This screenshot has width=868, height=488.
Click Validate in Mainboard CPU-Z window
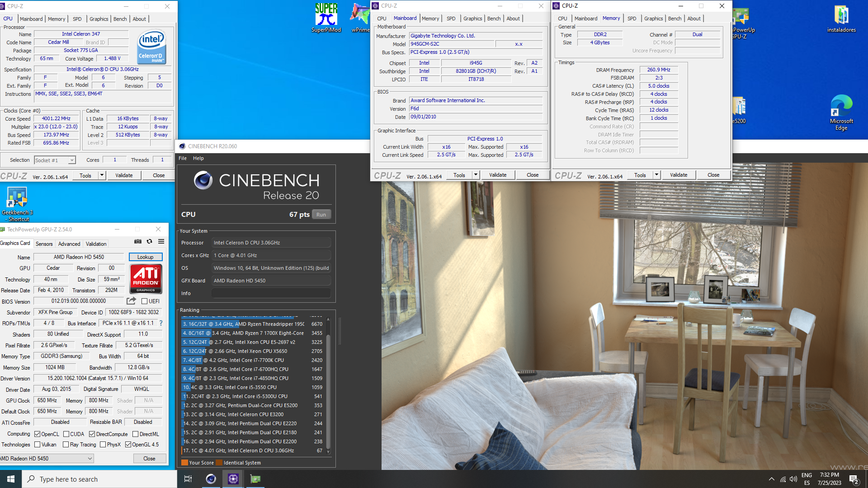(x=498, y=175)
